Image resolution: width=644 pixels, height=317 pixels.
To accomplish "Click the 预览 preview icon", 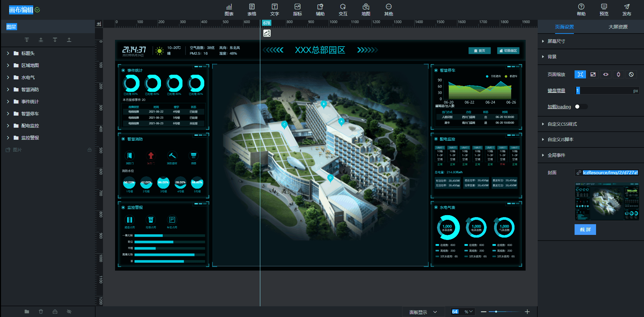I will pyautogui.click(x=604, y=10).
